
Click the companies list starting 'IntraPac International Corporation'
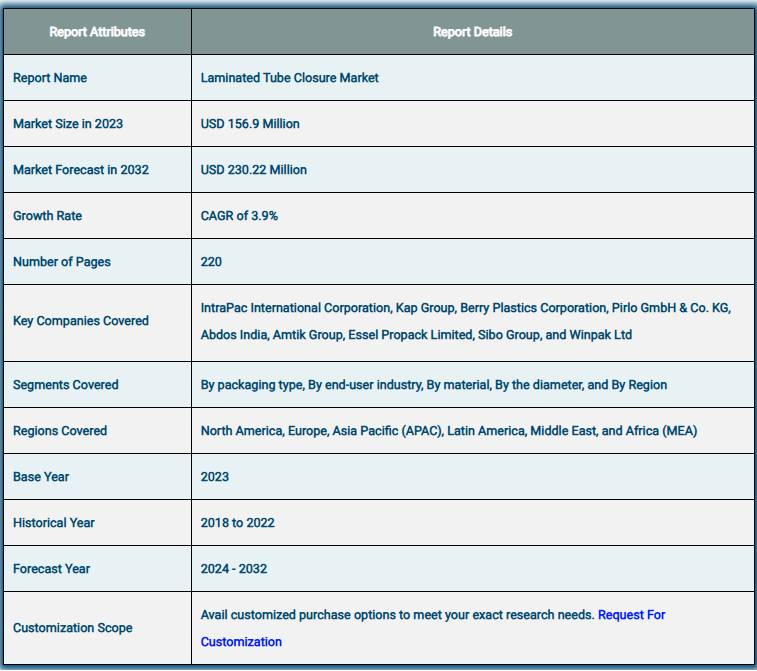466,321
